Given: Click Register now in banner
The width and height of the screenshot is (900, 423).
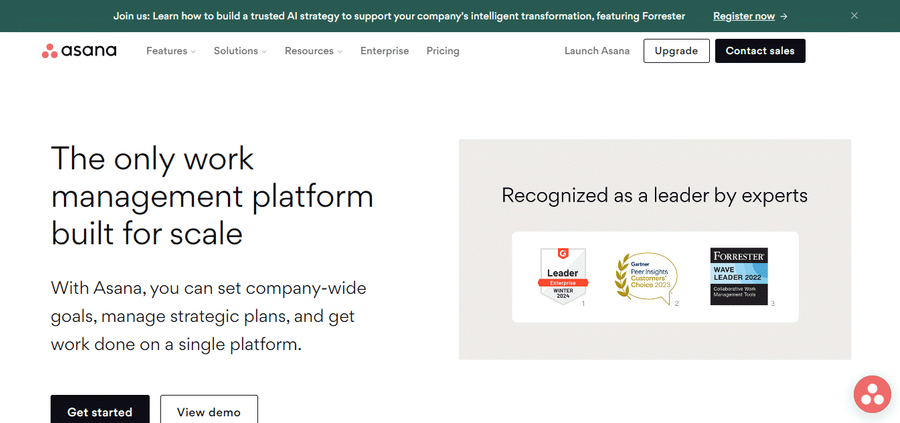Looking at the screenshot, I should pyautogui.click(x=750, y=16).
